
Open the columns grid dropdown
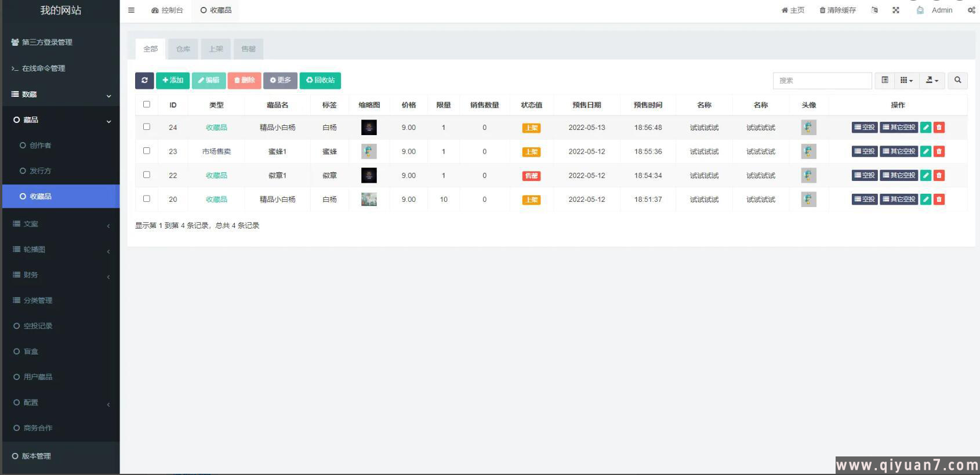point(906,81)
